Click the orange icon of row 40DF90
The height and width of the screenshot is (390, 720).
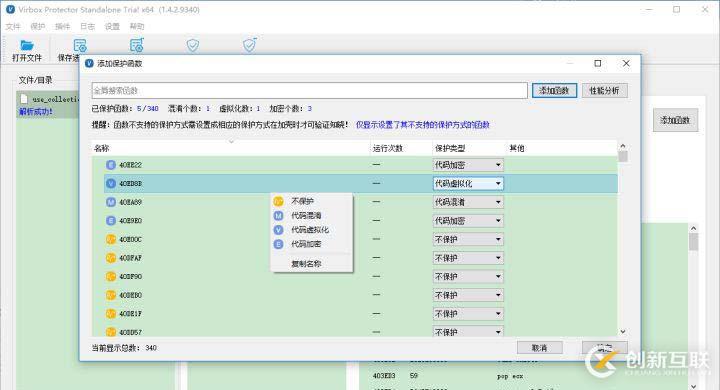(x=111, y=277)
